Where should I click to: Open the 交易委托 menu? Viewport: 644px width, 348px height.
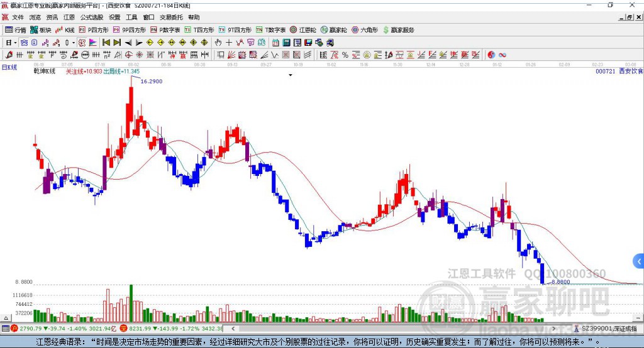(171, 17)
